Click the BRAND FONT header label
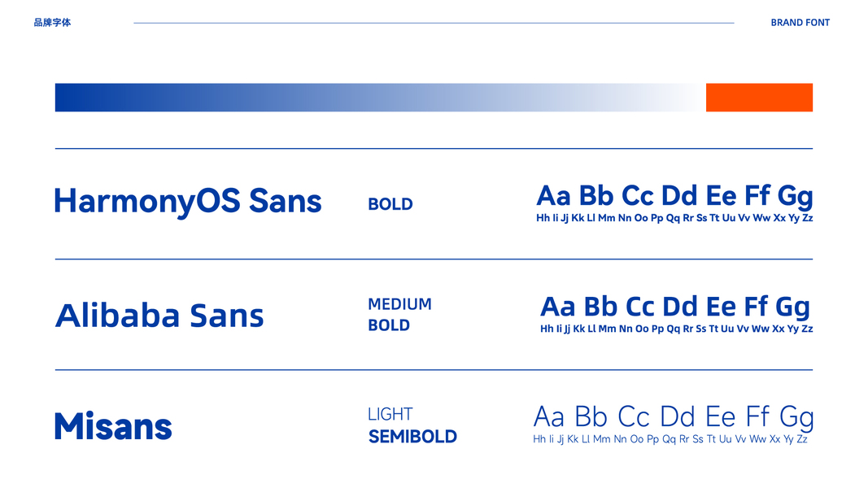 (800, 23)
